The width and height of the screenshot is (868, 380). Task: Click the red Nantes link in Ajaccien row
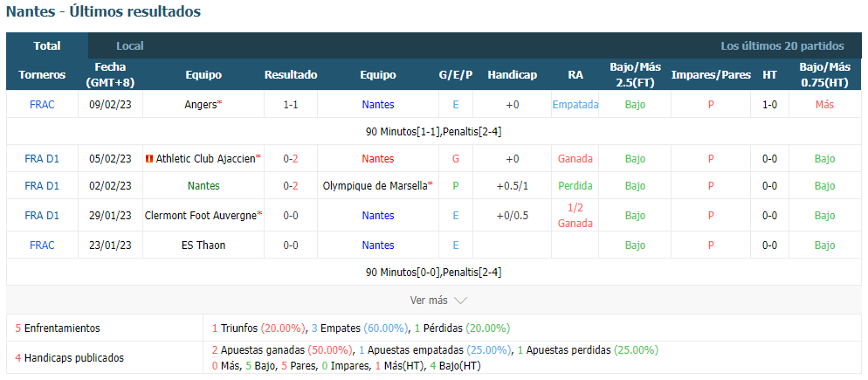tap(378, 159)
